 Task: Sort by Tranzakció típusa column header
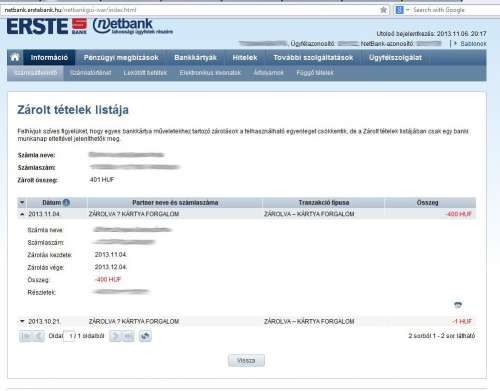pyautogui.click(x=324, y=202)
